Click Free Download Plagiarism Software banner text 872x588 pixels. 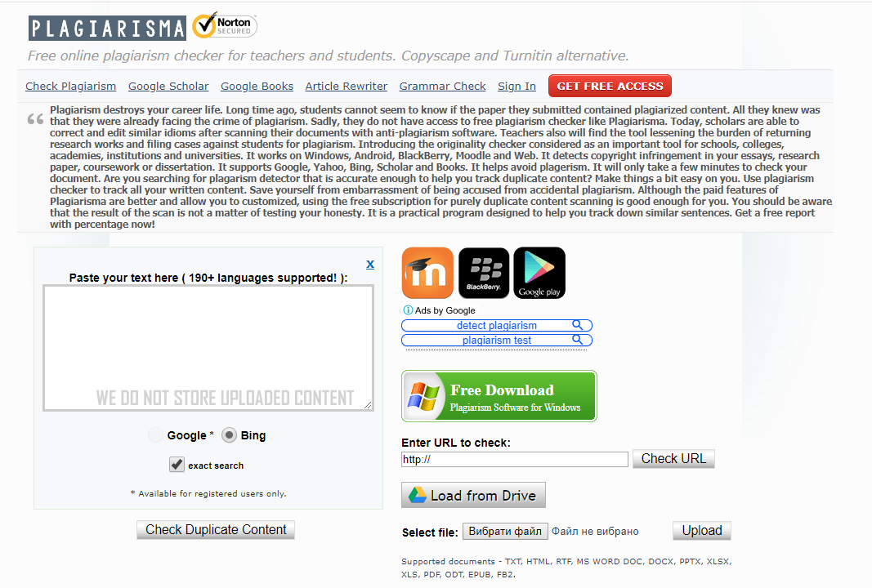(x=515, y=398)
